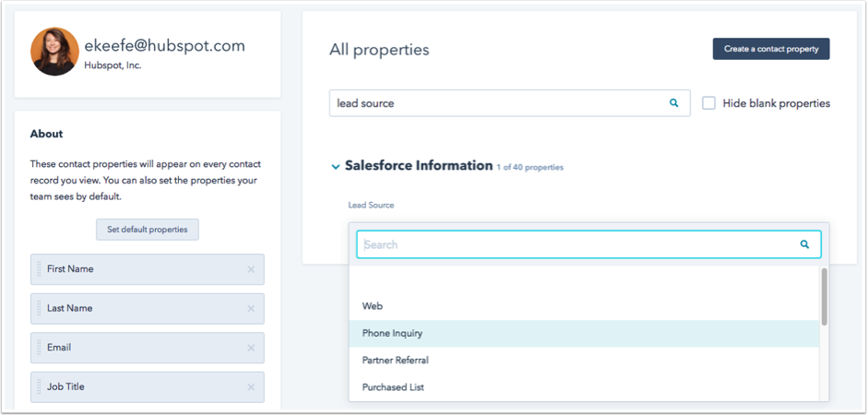Image resolution: width=868 pixels, height=415 pixels.
Task: Select Partner Referral from the list
Action: click(396, 361)
